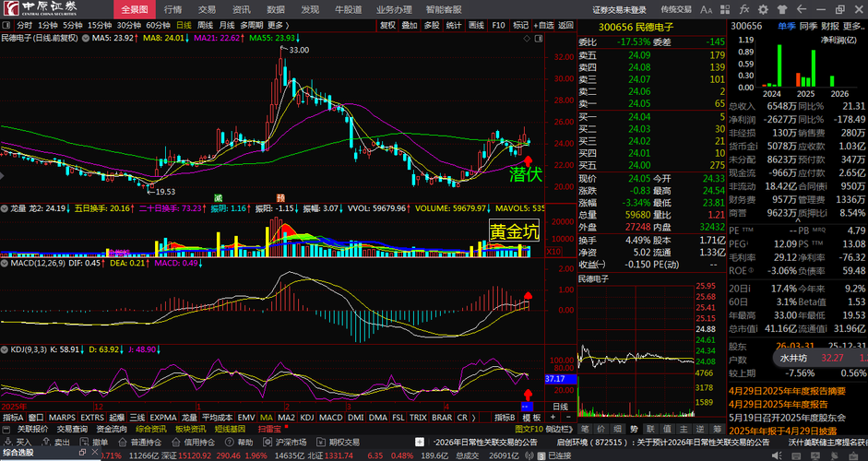The width and height of the screenshot is (868, 461).
Task: Open the settings gear icon
Action: (764, 9)
